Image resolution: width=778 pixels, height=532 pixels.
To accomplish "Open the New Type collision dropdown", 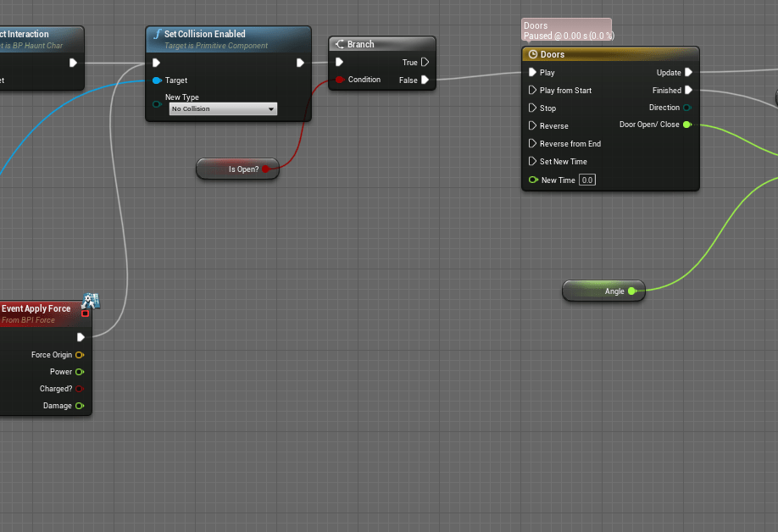I will click(x=223, y=109).
